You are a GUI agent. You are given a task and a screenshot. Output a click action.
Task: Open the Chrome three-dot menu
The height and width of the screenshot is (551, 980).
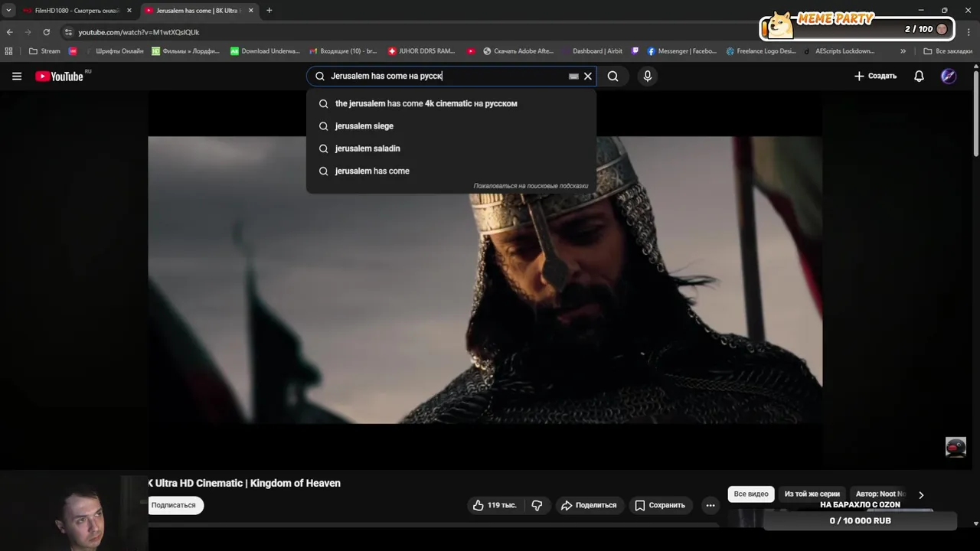[969, 32]
